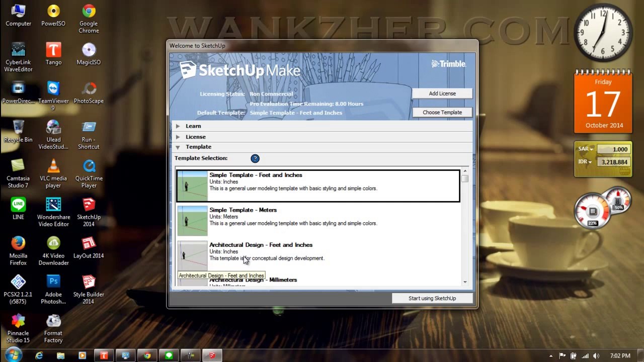Screen dimensions: 644x362
Task: Open the PowerISO desktop icon
Action: click(53, 16)
